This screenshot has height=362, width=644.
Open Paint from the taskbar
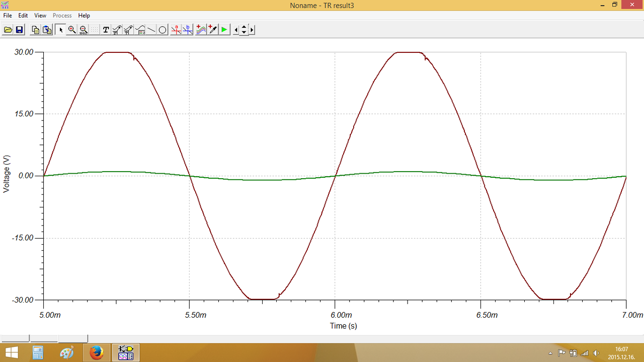point(67,352)
